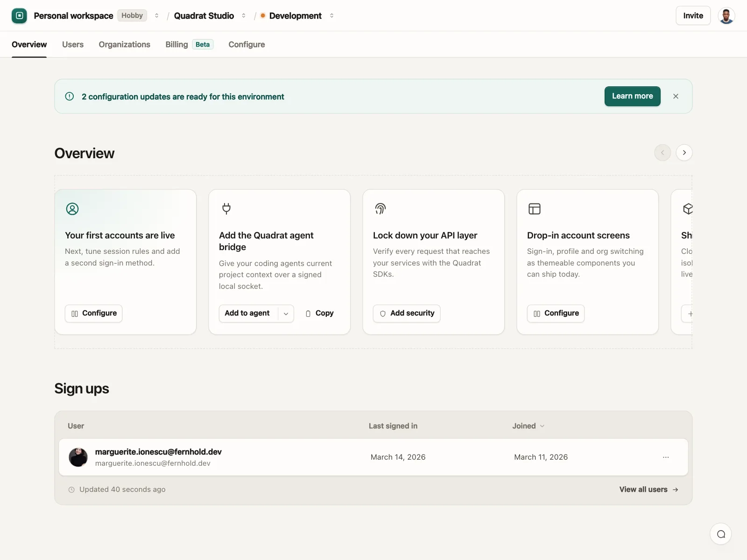
Task: Dismiss the configuration updates banner
Action: click(x=676, y=96)
